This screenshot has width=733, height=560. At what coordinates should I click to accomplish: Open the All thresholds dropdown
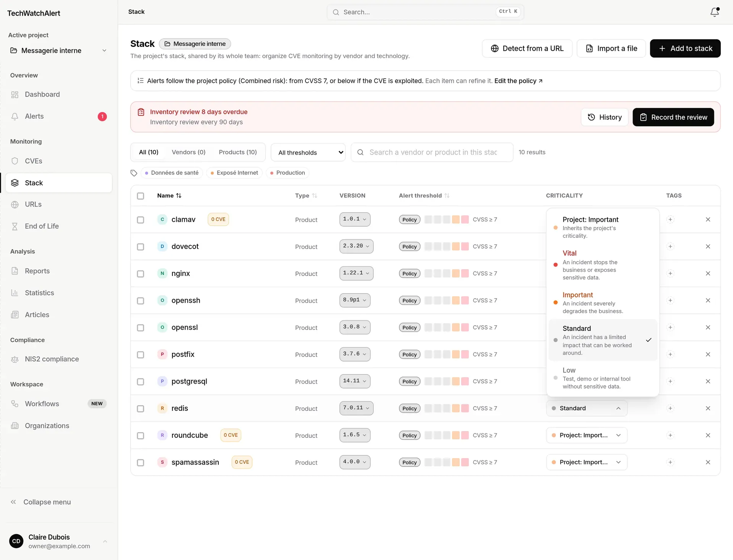[308, 153]
